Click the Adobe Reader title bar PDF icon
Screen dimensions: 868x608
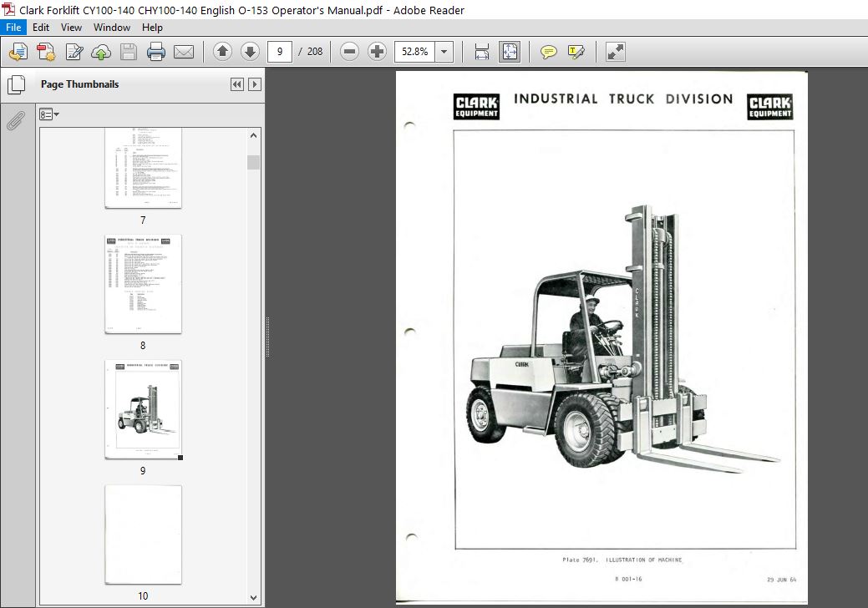coord(8,9)
